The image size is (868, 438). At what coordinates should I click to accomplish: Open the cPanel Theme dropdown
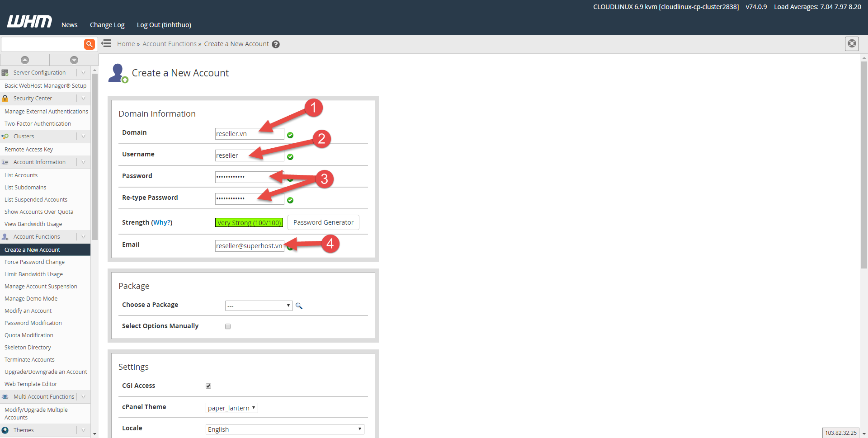pyautogui.click(x=231, y=408)
